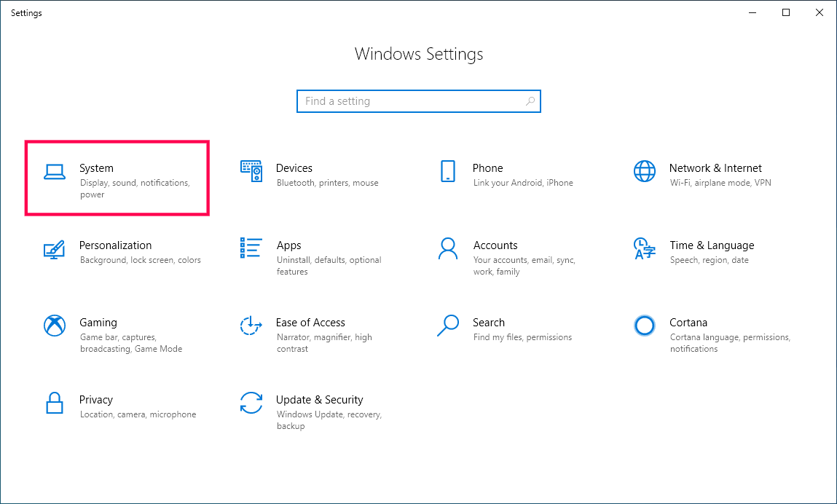Viewport: 837px width, 504px height.
Task: Open the Privacy padlock icon
Action: click(55, 403)
